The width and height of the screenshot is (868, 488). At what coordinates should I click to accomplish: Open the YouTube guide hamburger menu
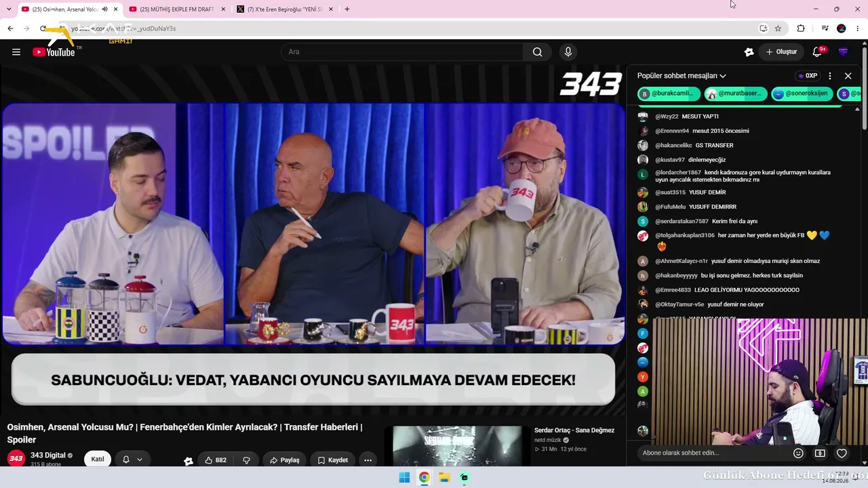[x=16, y=52]
